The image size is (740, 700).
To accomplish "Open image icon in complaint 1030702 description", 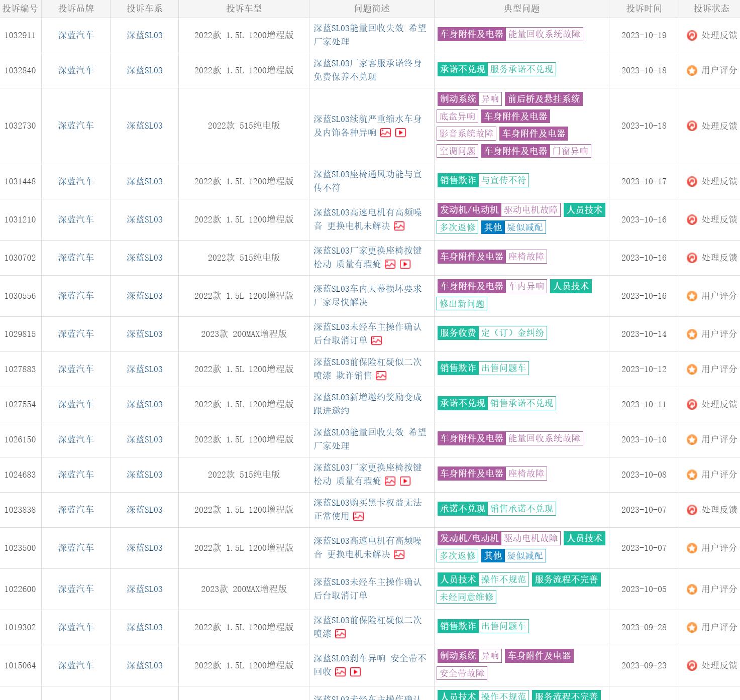I will pyautogui.click(x=390, y=264).
